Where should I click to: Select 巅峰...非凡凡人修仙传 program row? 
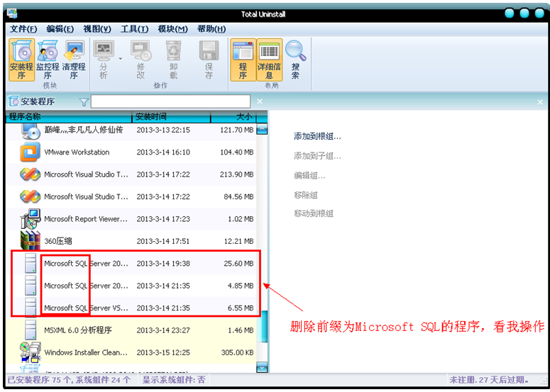131,130
